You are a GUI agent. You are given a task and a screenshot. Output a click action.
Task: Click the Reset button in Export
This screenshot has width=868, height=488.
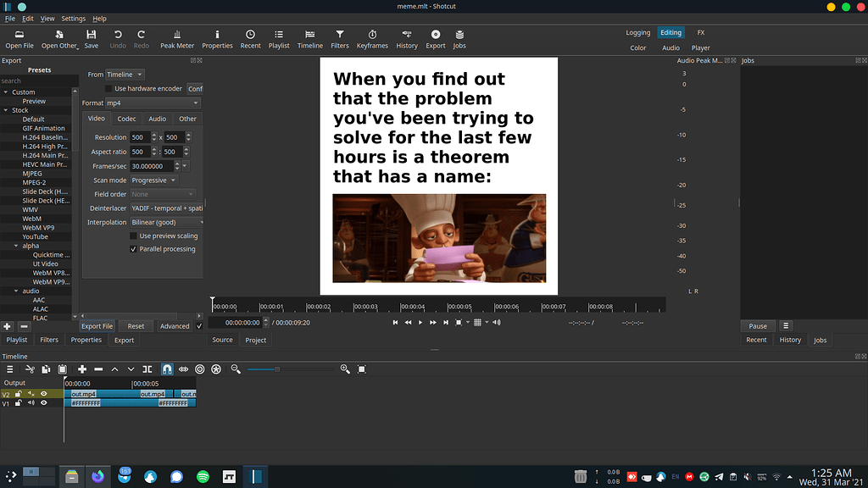coord(136,326)
